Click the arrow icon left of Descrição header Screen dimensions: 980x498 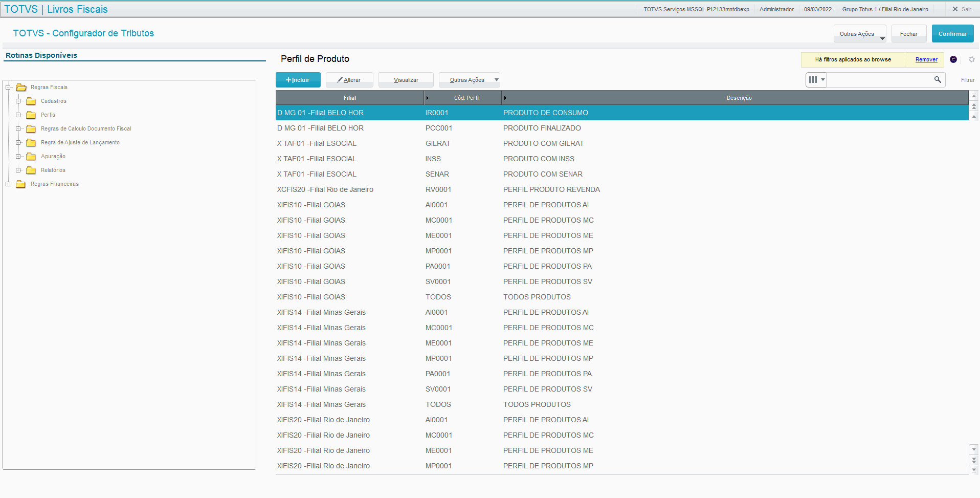pyautogui.click(x=505, y=98)
